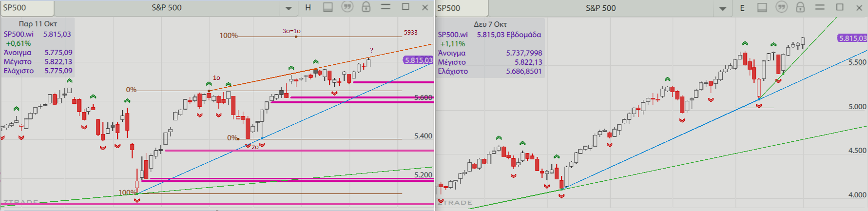Maximize the right S&P 500 chart window

(840, 7)
